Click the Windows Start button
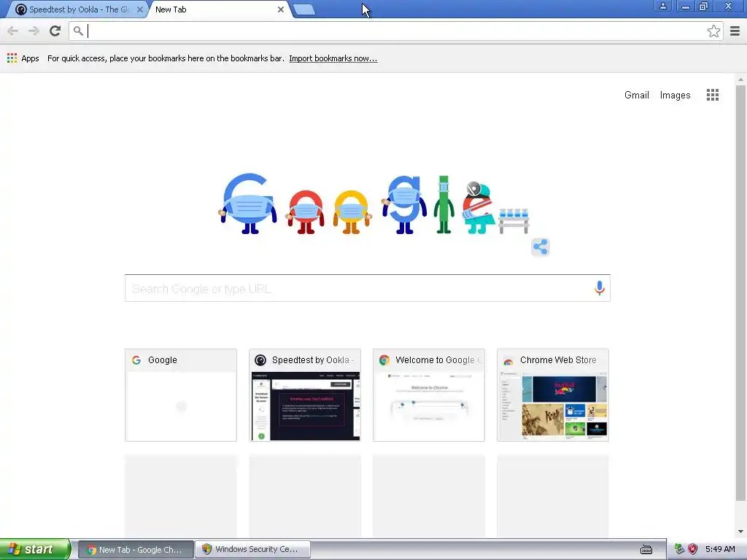 tap(35, 550)
